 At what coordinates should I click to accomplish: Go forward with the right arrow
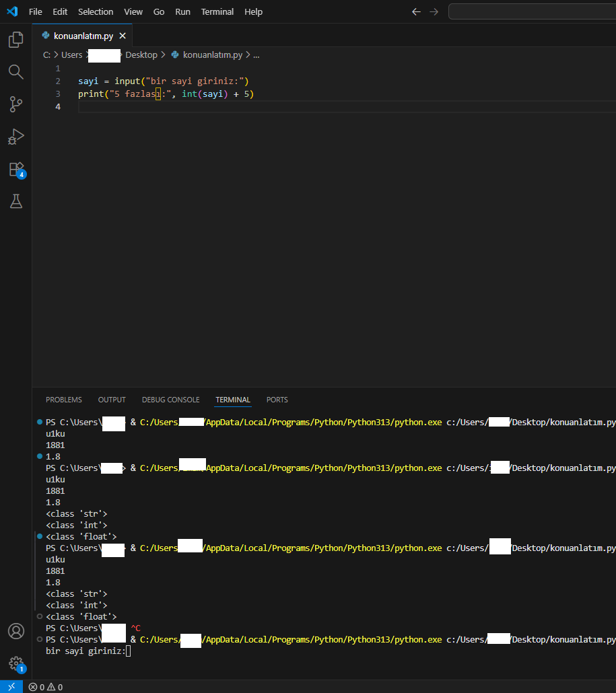[434, 12]
